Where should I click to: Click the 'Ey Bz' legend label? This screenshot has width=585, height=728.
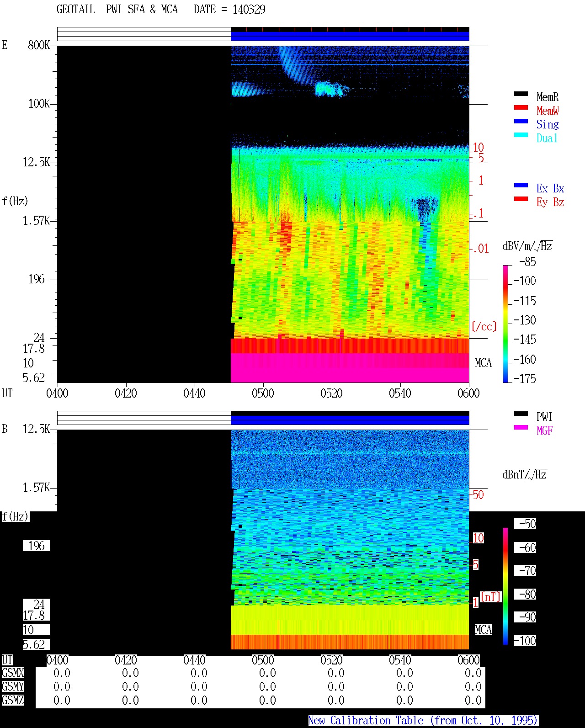[x=550, y=202]
